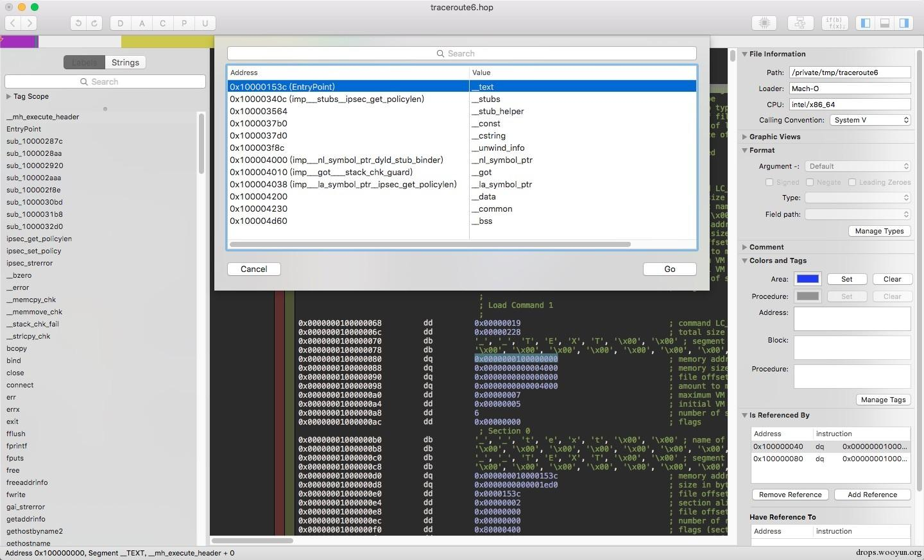This screenshot has height=560, width=924.
Task: Click the Go button
Action: pyautogui.click(x=669, y=269)
